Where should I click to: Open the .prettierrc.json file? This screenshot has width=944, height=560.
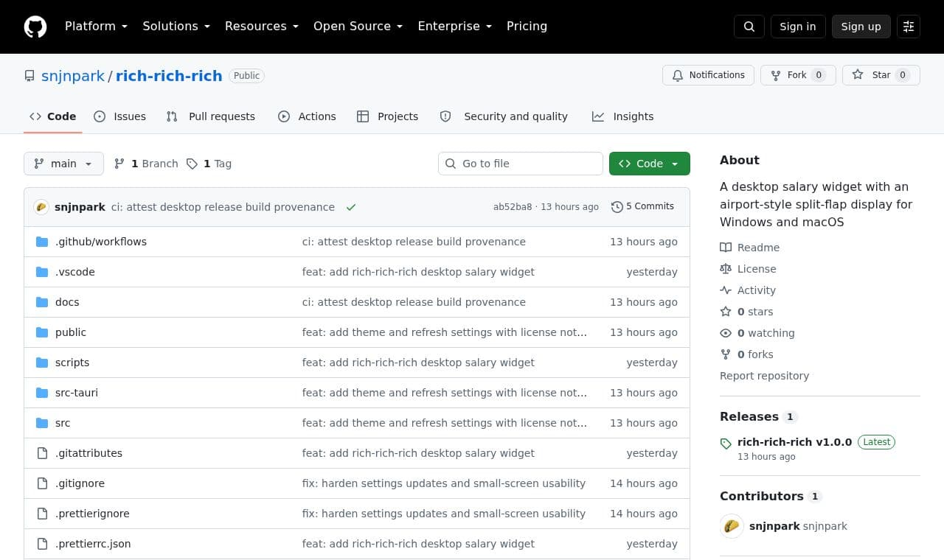tap(93, 544)
